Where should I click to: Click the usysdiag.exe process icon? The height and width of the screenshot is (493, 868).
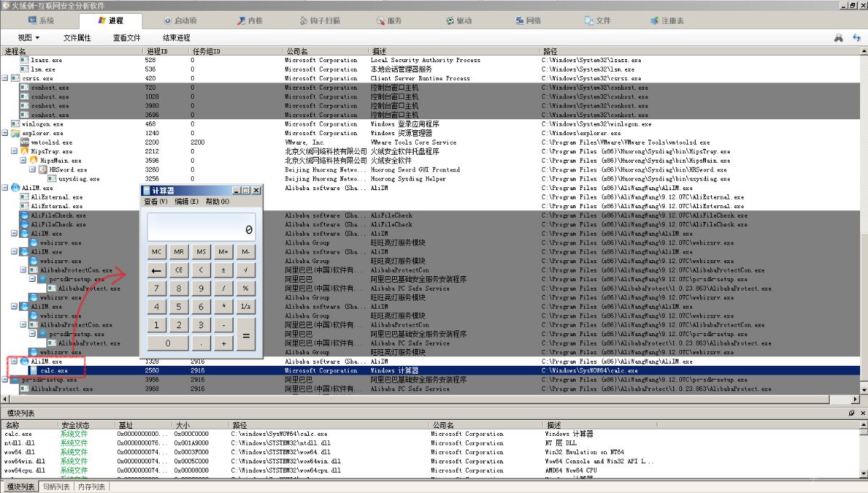[x=51, y=179]
